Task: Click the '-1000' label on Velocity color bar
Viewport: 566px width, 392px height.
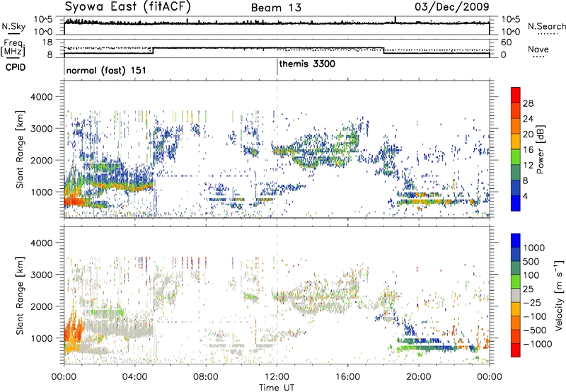Action: click(x=537, y=344)
